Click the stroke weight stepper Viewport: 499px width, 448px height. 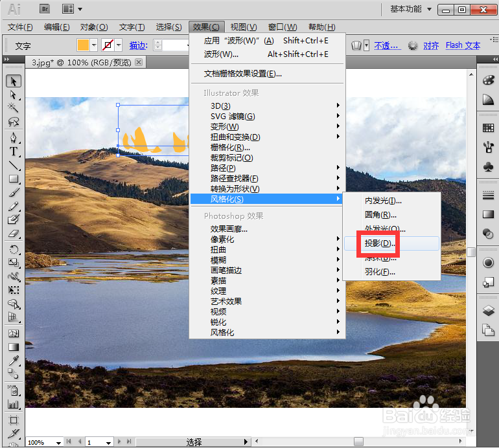click(158, 45)
